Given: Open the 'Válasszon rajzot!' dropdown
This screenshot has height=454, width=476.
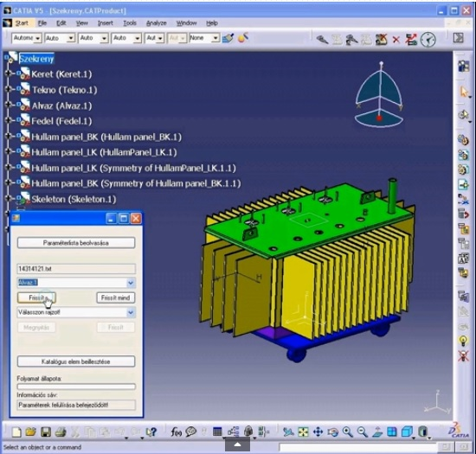Looking at the screenshot, I should coord(131,312).
